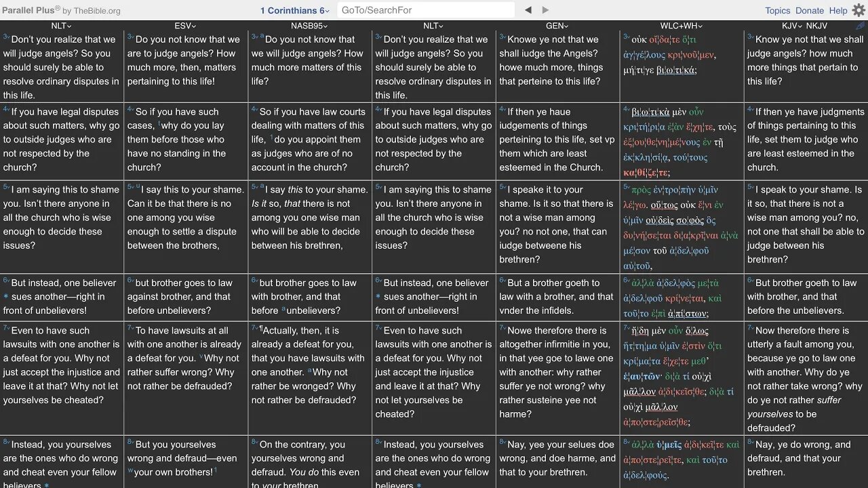This screenshot has width=868, height=488.
Task: Click the Donate link
Action: 810,10
